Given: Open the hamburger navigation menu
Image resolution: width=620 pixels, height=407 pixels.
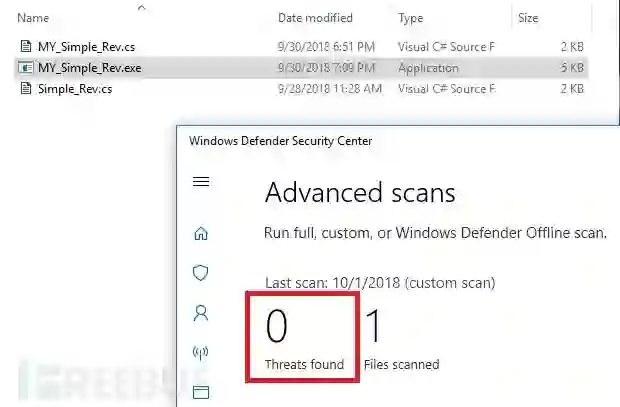Looking at the screenshot, I should tap(201, 182).
